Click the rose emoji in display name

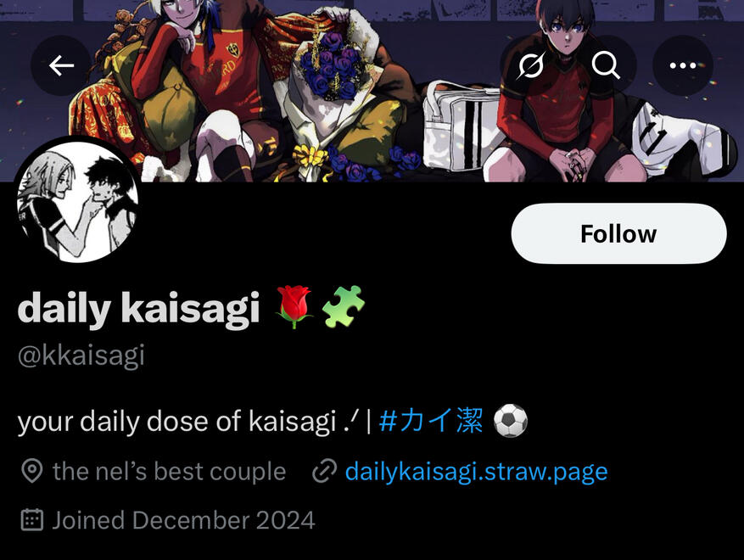tap(294, 307)
